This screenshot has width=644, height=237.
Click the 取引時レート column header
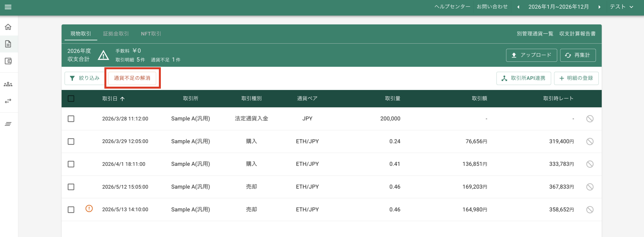click(x=558, y=98)
